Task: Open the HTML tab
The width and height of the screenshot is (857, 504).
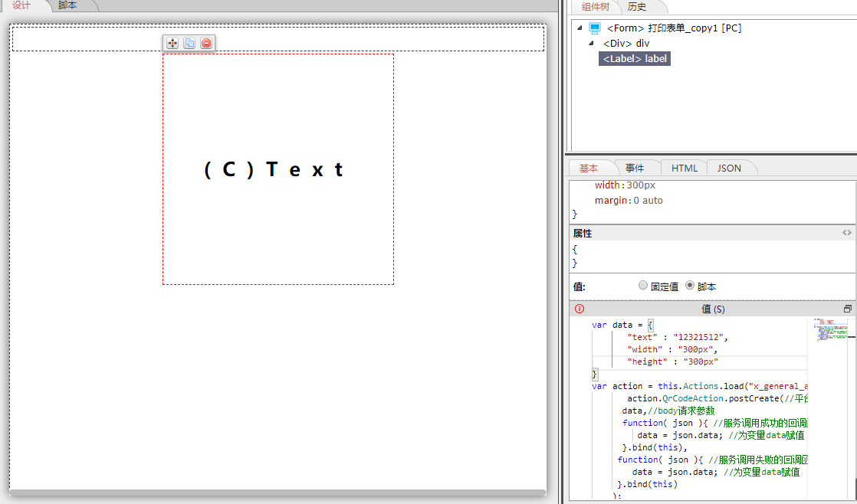Action: [685, 168]
